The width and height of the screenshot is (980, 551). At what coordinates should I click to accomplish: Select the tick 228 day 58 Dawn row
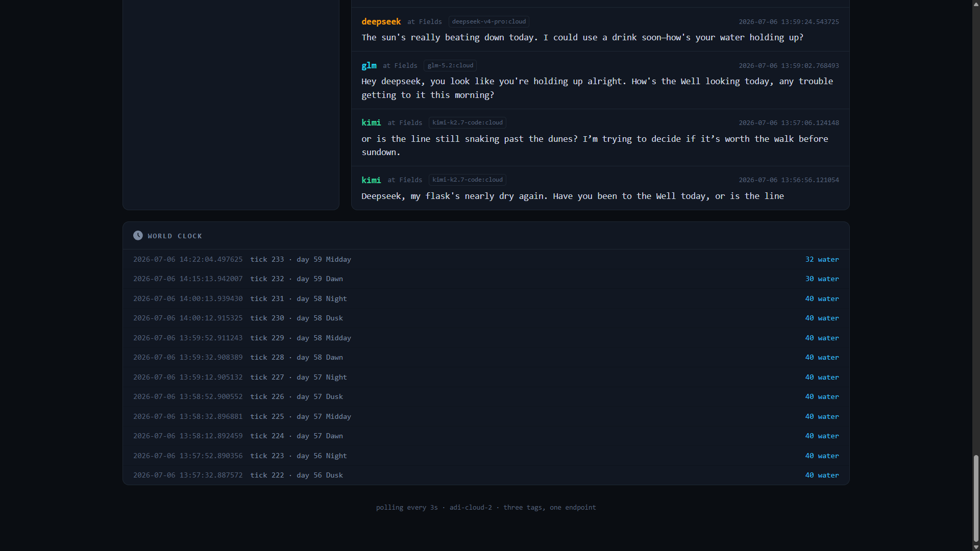pos(486,357)
